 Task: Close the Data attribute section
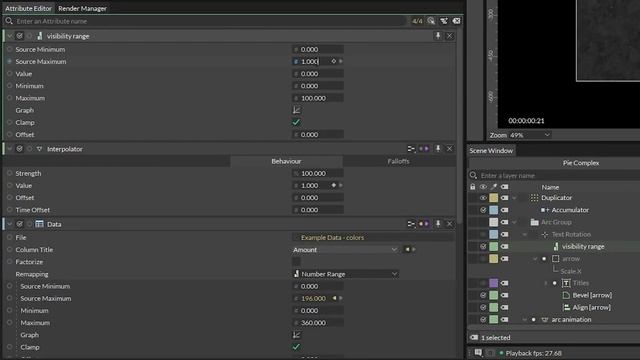[449, 224]
